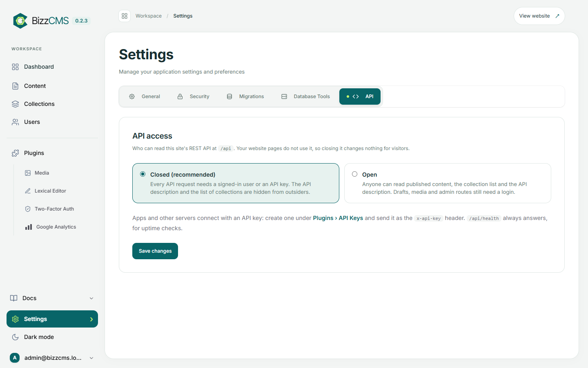Click the x-api-key code text

(429, 218)
